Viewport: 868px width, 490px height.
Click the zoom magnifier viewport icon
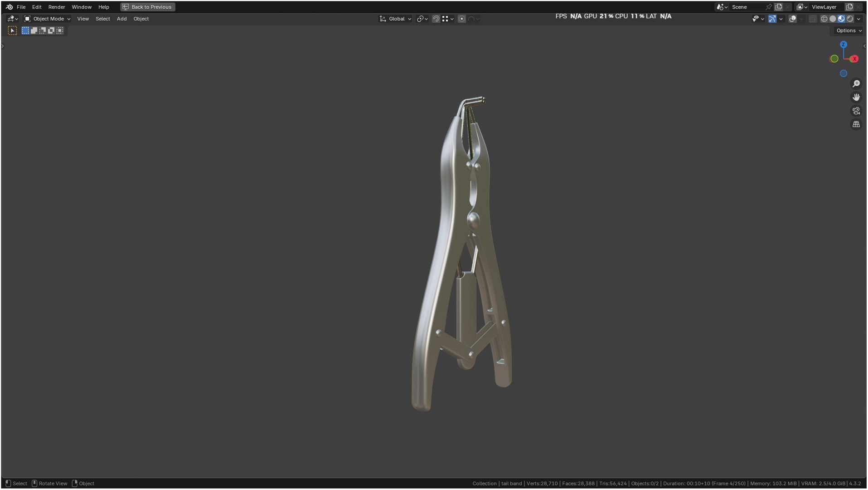[x=856, y=84]
